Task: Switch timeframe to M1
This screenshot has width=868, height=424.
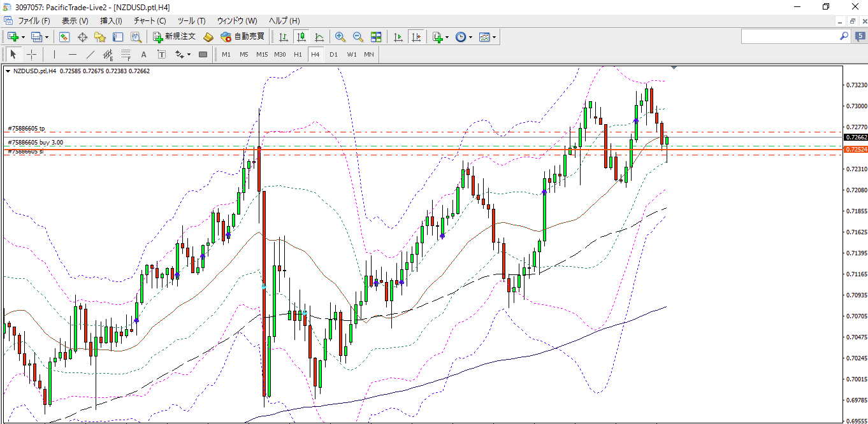Action: (x=226, y=54)
